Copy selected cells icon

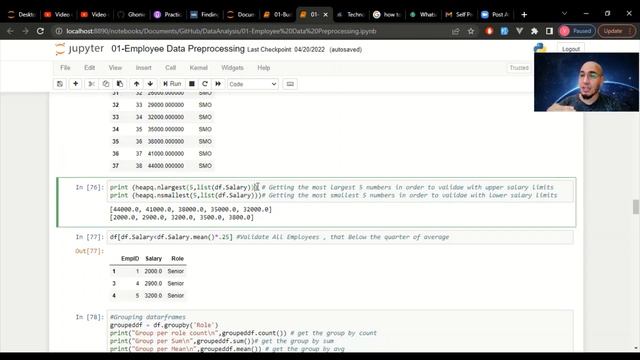click(106, 84)
